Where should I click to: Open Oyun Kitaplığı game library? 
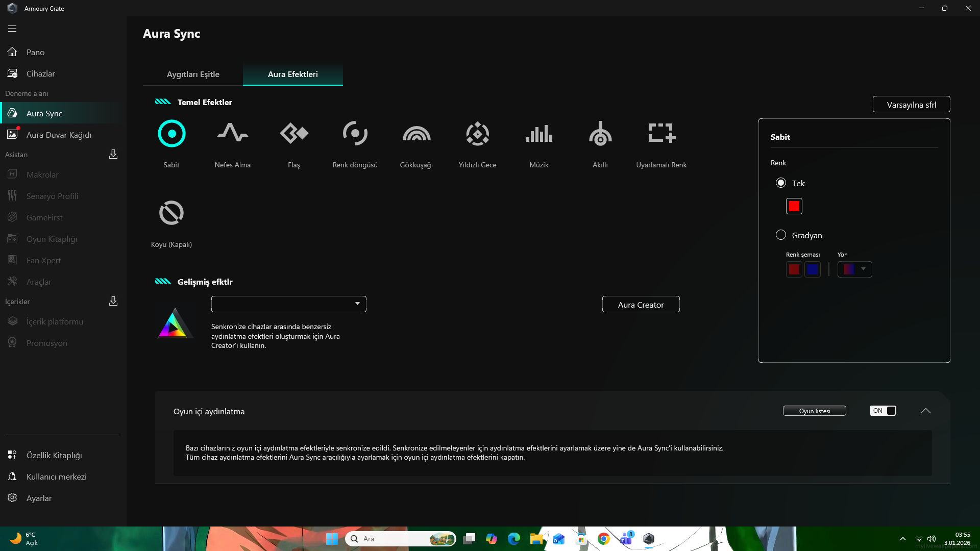(63, 239)
